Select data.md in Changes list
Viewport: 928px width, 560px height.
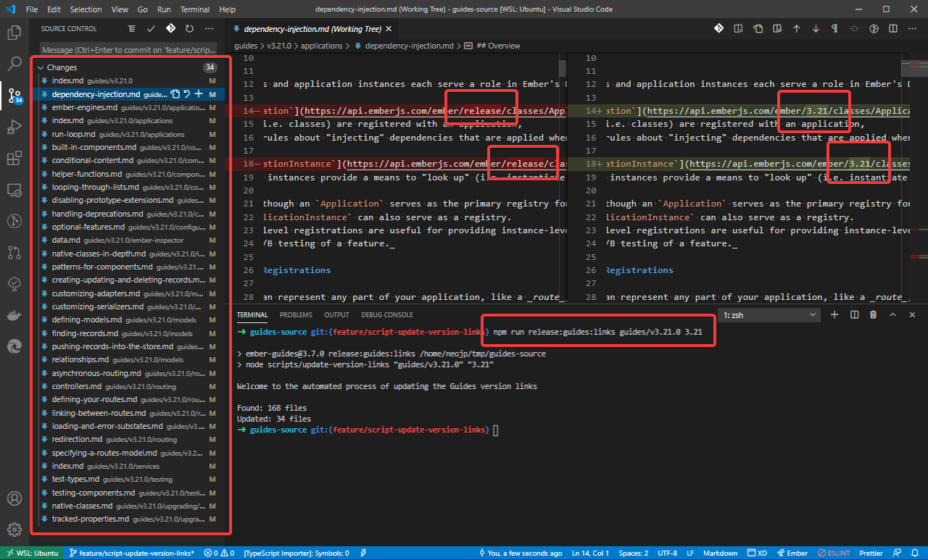[129, 240]
